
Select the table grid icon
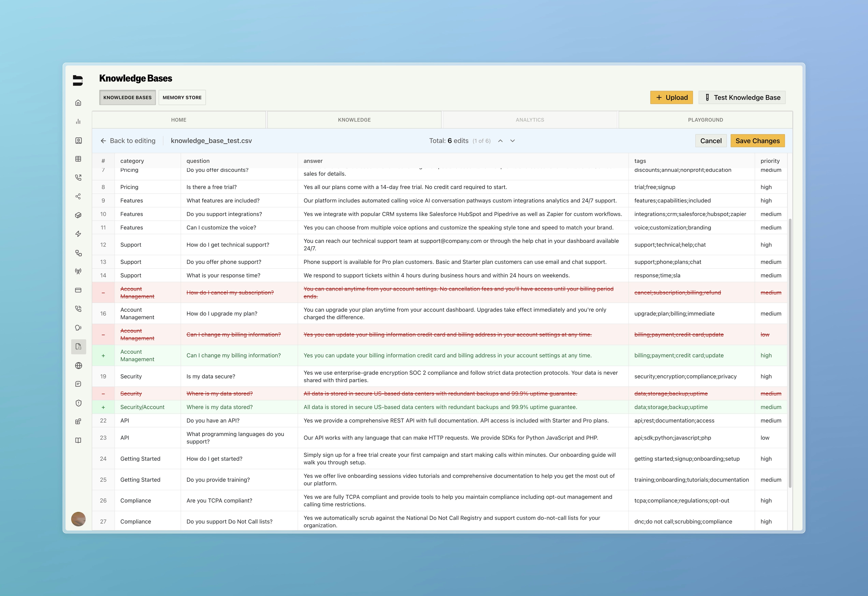(x=78, y=159)
